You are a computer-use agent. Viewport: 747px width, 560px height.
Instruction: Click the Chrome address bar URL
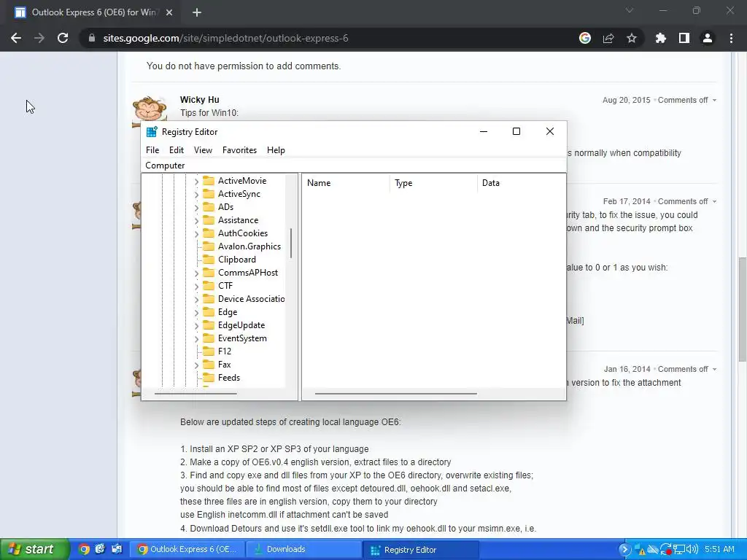point(225,38)
